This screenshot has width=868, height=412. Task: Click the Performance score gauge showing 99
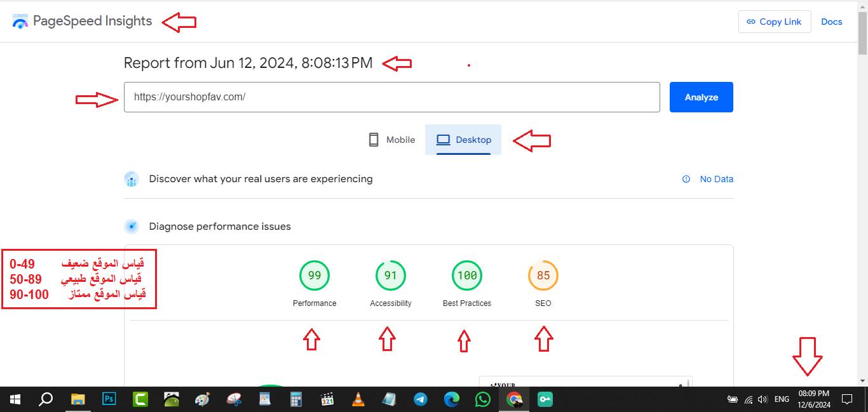[315, 276]
